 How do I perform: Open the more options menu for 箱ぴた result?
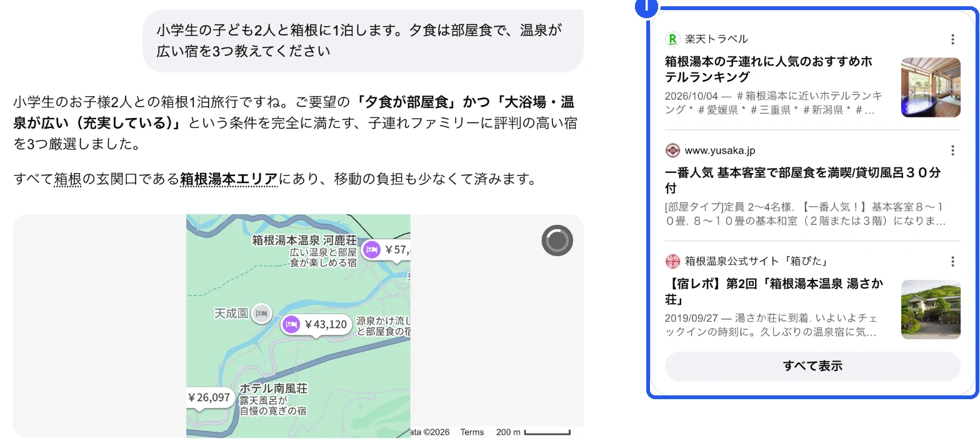click(952, 261)
